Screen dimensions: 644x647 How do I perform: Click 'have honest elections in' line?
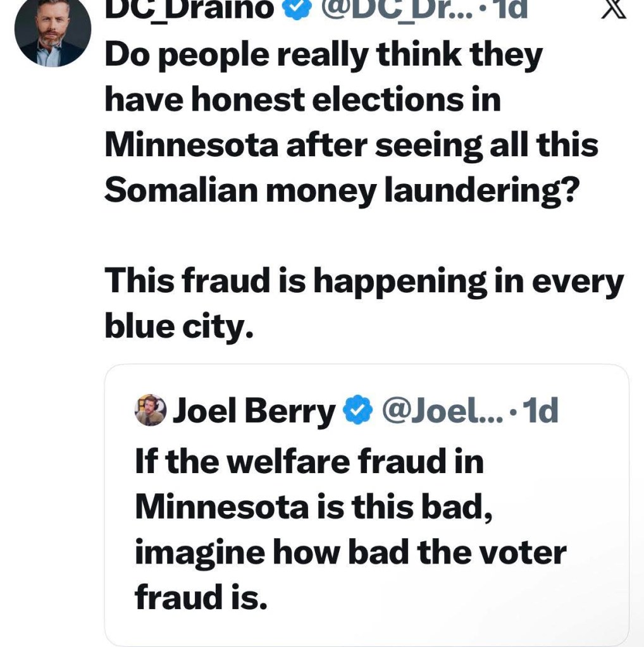pyautogui.click(x=302, y=101)
